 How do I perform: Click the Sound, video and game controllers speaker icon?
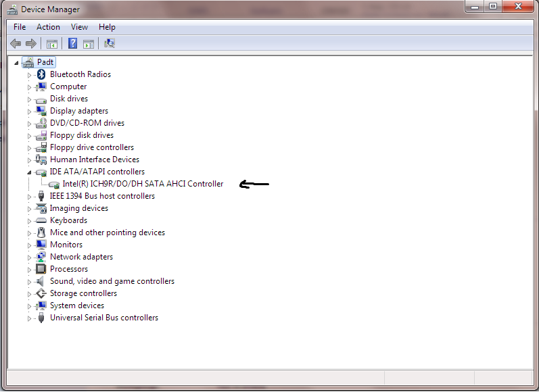coord(41,281)
